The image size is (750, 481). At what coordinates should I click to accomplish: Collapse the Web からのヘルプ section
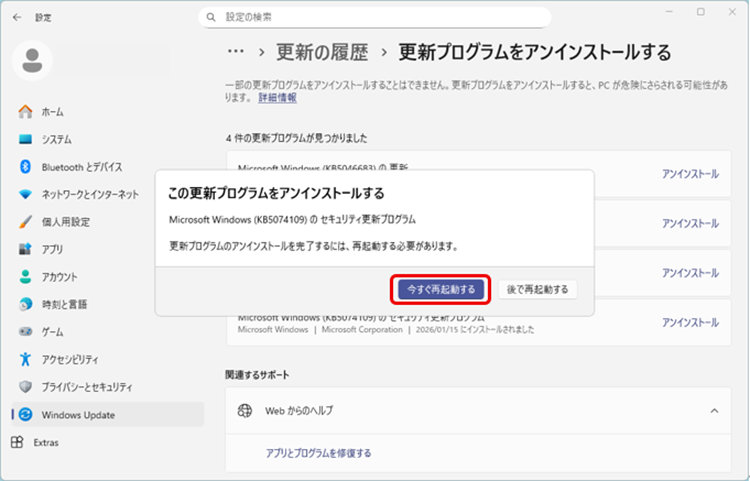coord(713,410)
